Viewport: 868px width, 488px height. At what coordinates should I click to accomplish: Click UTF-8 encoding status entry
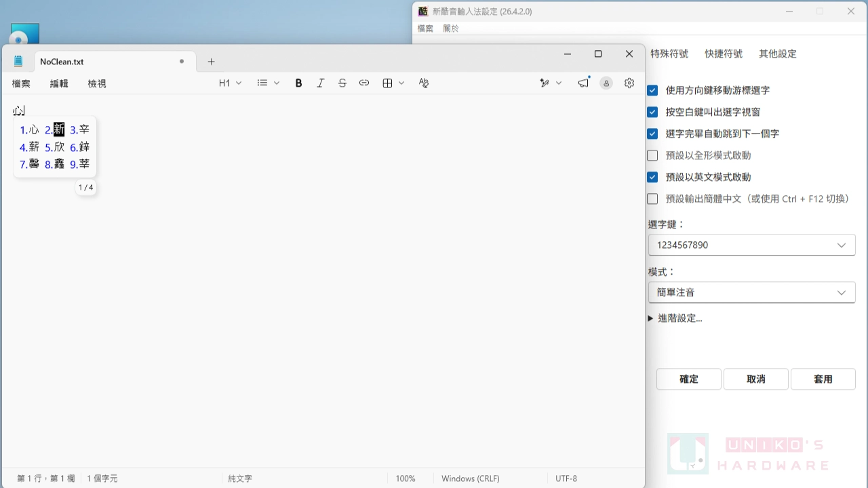(x=566, y=479)
